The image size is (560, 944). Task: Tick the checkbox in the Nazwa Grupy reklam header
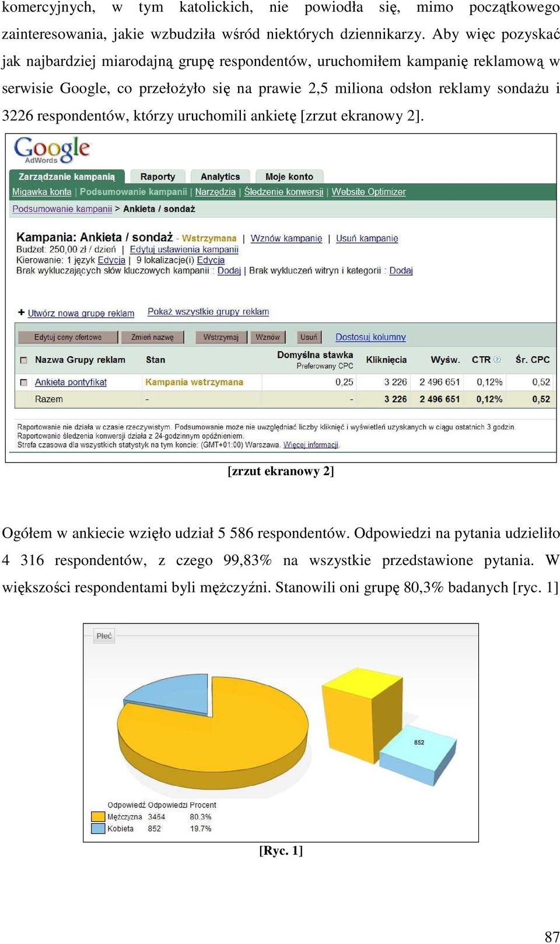24,360
